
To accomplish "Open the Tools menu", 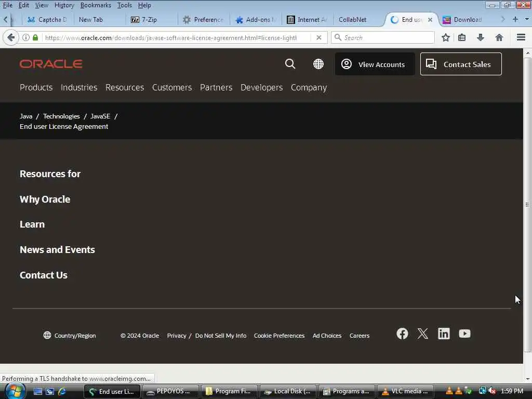I will tap(125, 5).
